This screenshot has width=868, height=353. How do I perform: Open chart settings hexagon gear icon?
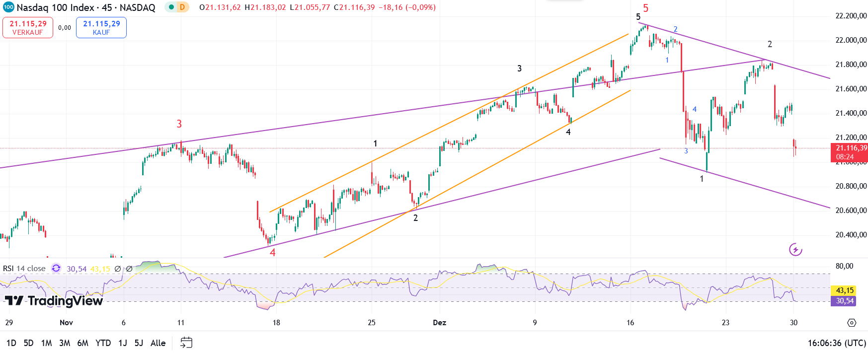[852, 323]
